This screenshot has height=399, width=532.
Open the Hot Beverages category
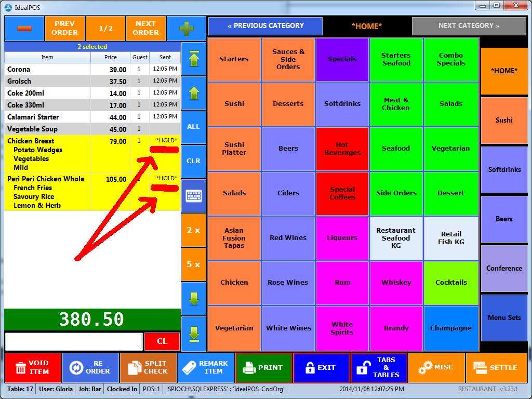342,149
